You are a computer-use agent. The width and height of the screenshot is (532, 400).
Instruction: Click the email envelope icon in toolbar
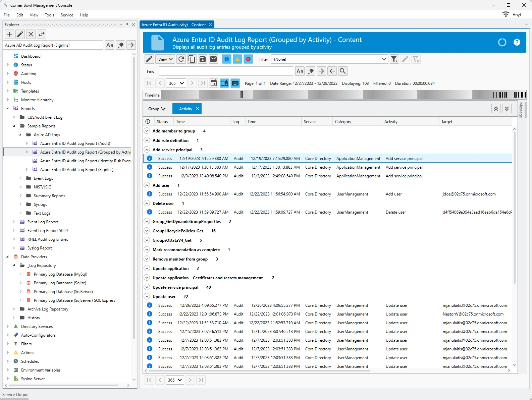[213, 59]
